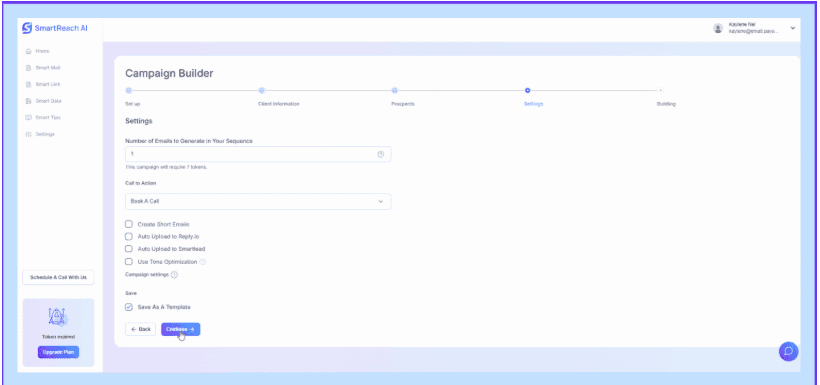The image size is (820, 385).
Task: Enable Create Short Emails checkbox
Action: point(129,224)
